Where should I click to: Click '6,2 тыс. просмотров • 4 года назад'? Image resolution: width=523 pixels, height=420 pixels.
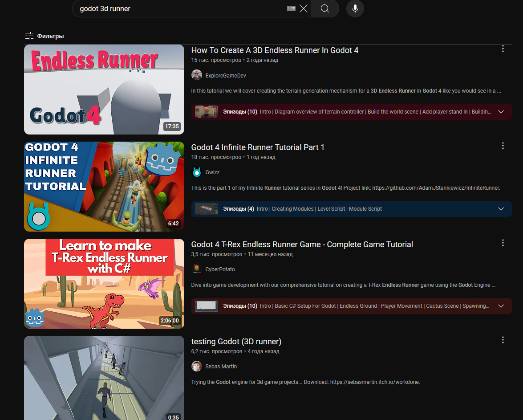click(235, 351)
